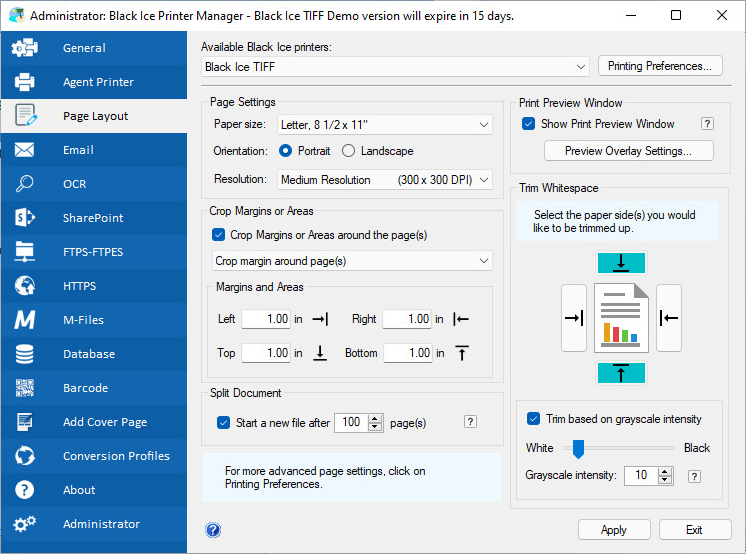Select Landscape orientation
This screenshot has width=746, height=554.
[x=348, y=151]
